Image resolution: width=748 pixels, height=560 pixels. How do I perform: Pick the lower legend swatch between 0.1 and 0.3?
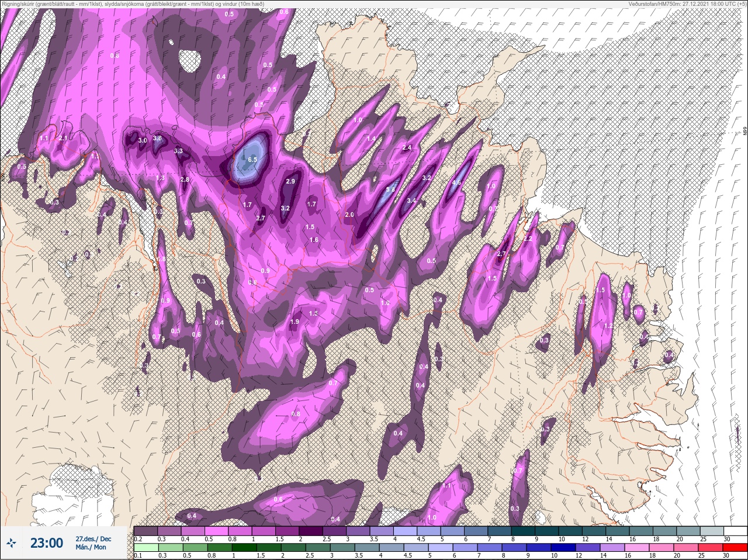146,548
